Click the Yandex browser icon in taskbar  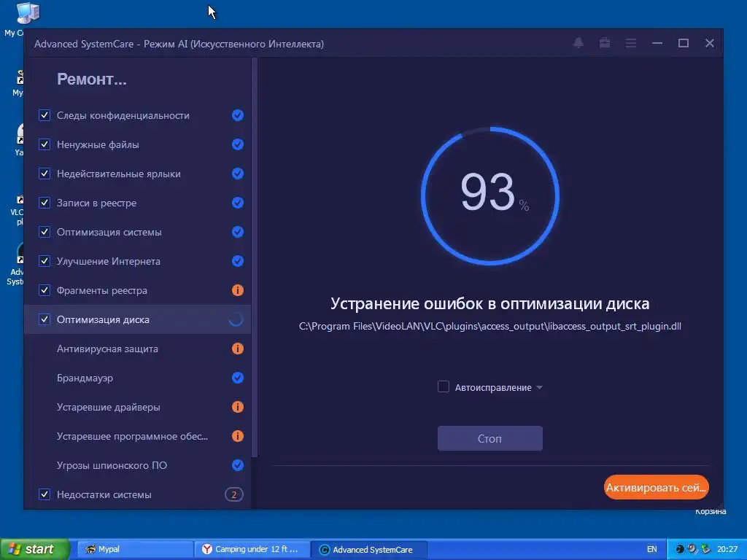tap(206, 549)
